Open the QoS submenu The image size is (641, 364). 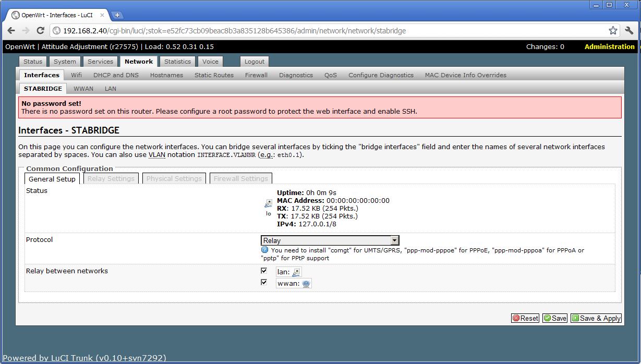pyautogui.click(x=331, y=75)
